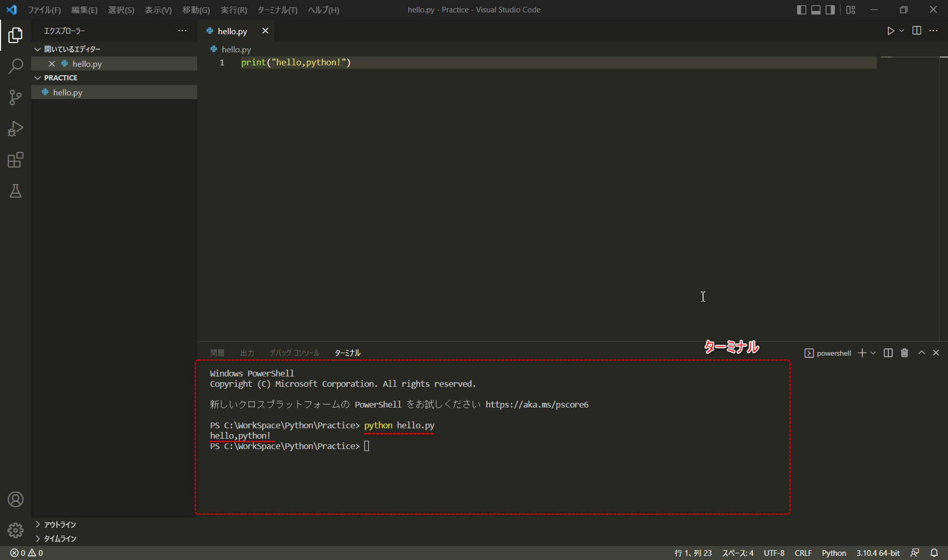The width and height of the screenshot is (948, 560).
Task: Go to line via 行 1、列 23
Action: coord(693,553)
